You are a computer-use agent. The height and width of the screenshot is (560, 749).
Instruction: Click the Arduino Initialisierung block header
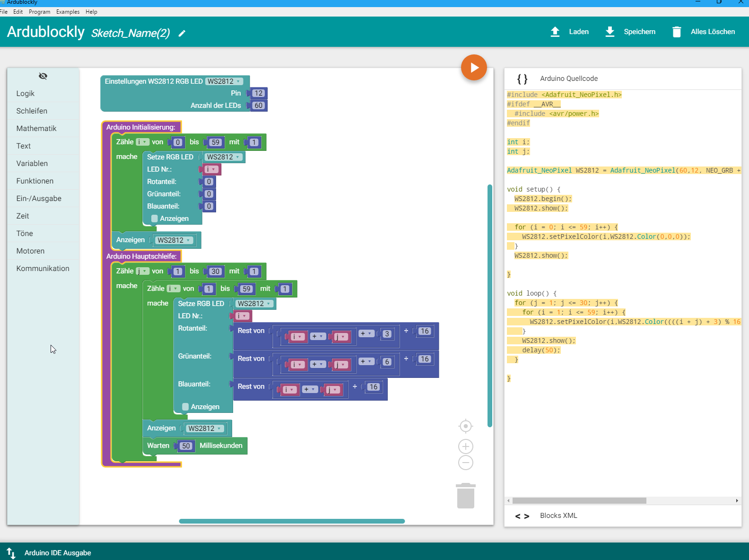(140, 127)
